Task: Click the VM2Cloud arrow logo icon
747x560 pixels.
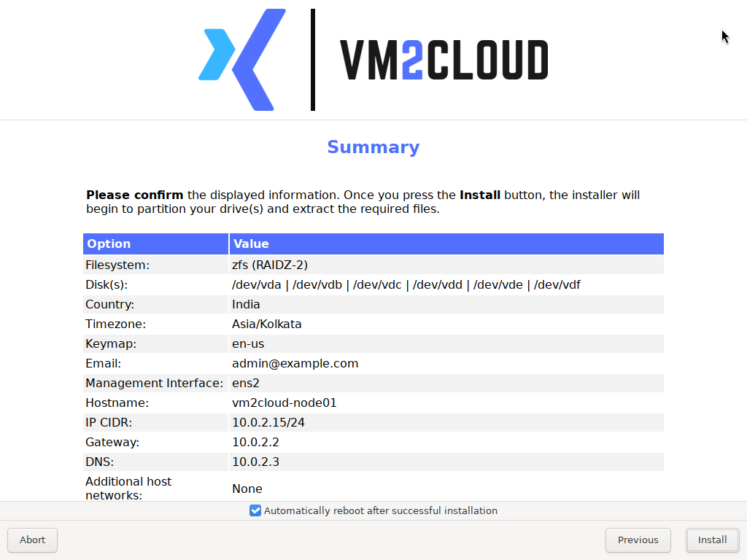Action: 242,60
